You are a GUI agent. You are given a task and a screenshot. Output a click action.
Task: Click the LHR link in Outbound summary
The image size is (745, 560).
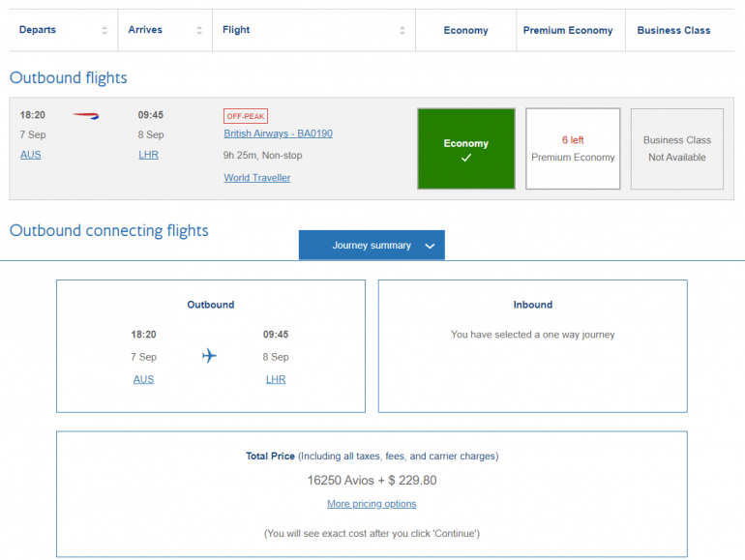click(x=276, y=379)
